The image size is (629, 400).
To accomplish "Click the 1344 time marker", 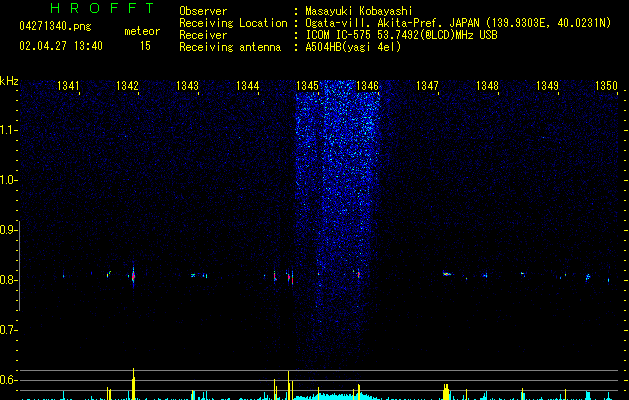I will 248,86.
